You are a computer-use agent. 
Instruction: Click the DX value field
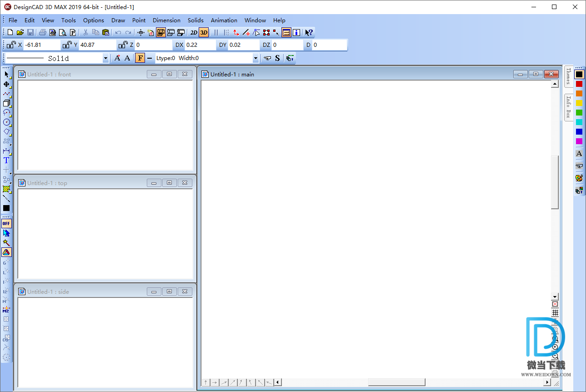coord(200,45)
